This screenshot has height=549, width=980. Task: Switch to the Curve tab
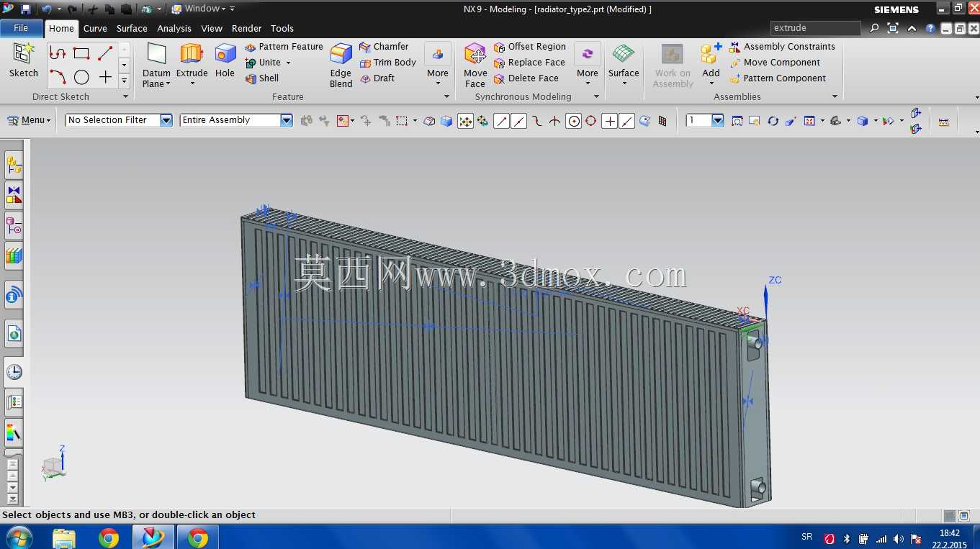point(95,29)
